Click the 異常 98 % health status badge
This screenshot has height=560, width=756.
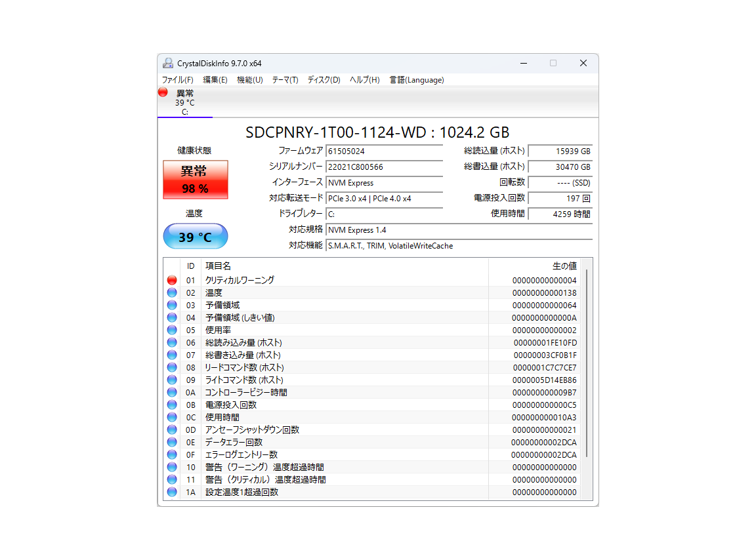click(x=195, y=179)
